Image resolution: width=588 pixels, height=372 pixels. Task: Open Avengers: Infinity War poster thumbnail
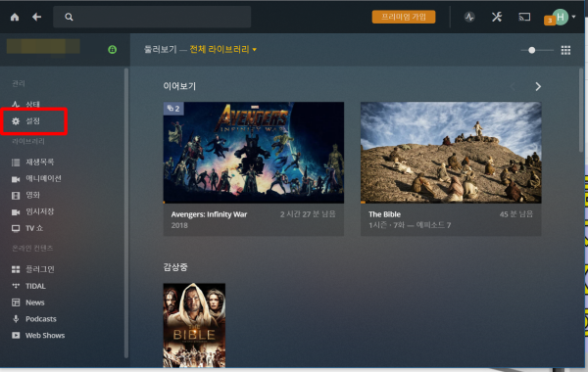tap(254, 153)
